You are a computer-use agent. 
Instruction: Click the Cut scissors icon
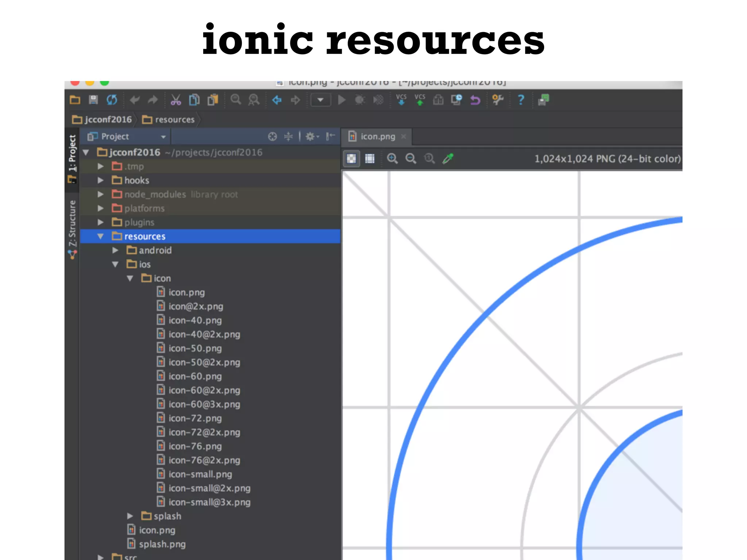click(x=176, y=100)
